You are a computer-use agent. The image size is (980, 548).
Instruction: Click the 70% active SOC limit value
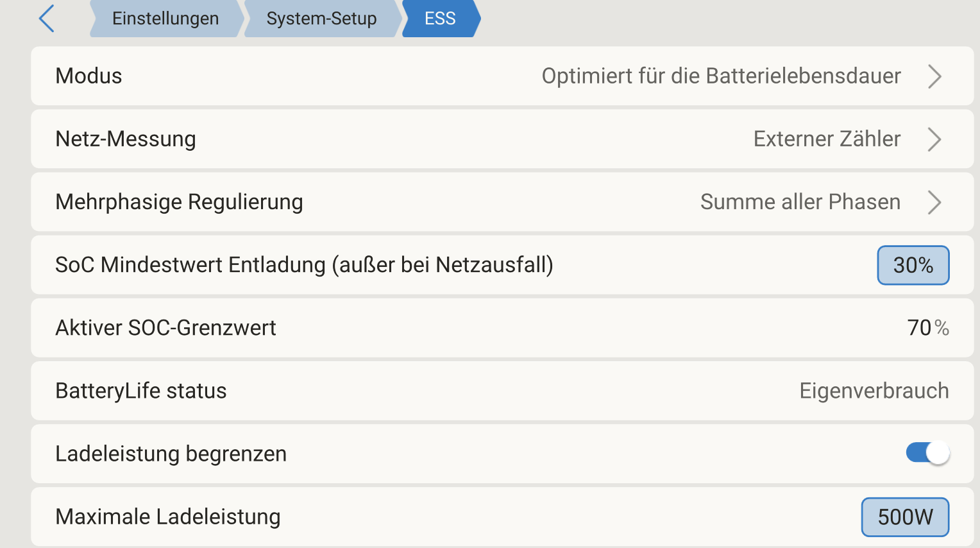[927, 328]
